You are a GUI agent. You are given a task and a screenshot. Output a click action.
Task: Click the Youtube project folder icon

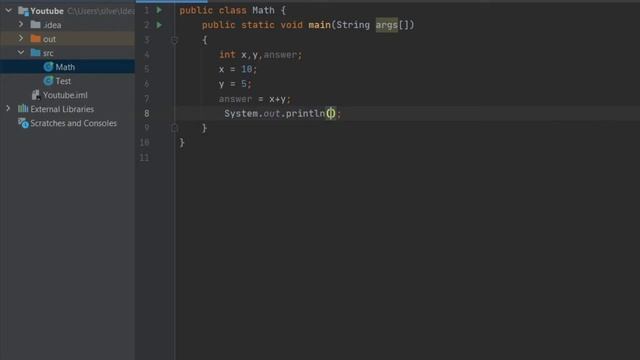click(23, 11)
